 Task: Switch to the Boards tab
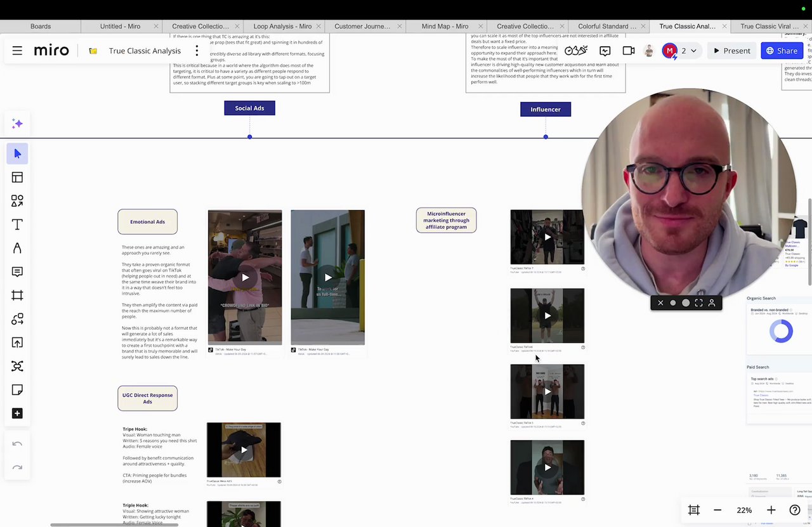[x=41, y=26]
